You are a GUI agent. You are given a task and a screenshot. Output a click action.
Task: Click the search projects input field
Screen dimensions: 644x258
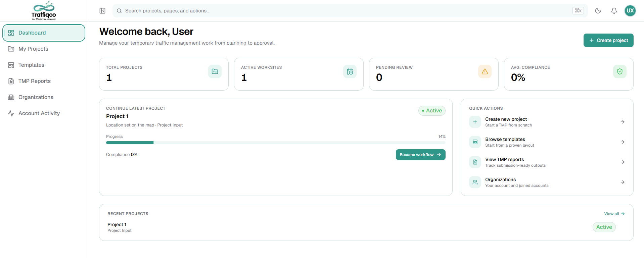coord(350,11)
